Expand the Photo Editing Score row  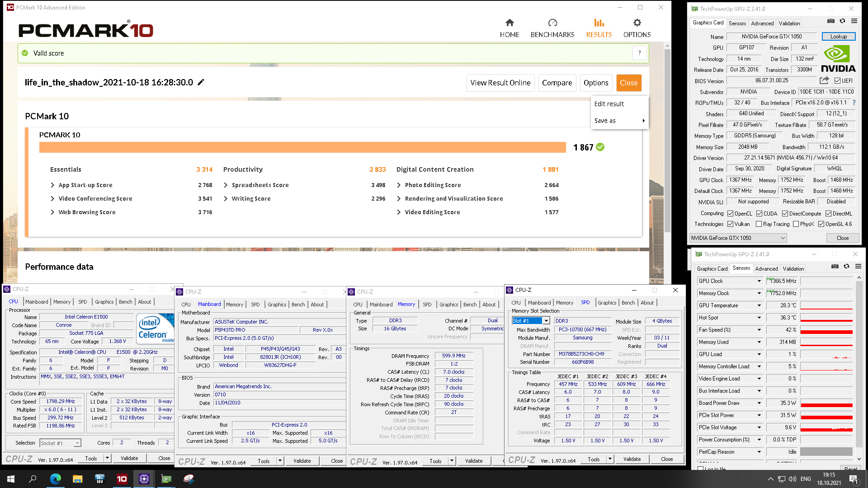[x=399, y=185]
